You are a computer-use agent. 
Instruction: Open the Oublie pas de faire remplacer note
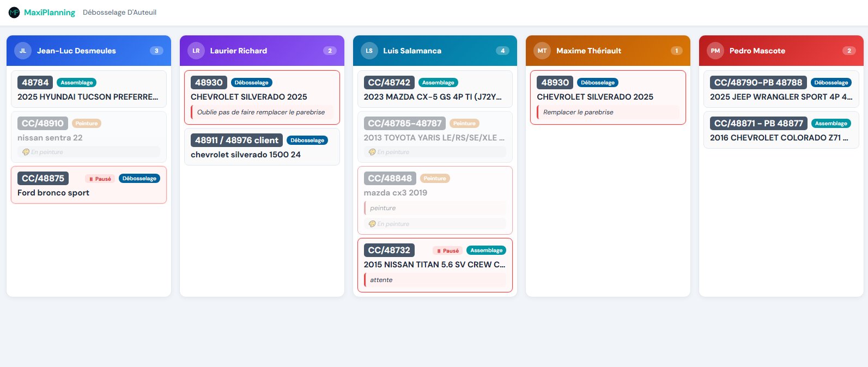tap(262, 112)
